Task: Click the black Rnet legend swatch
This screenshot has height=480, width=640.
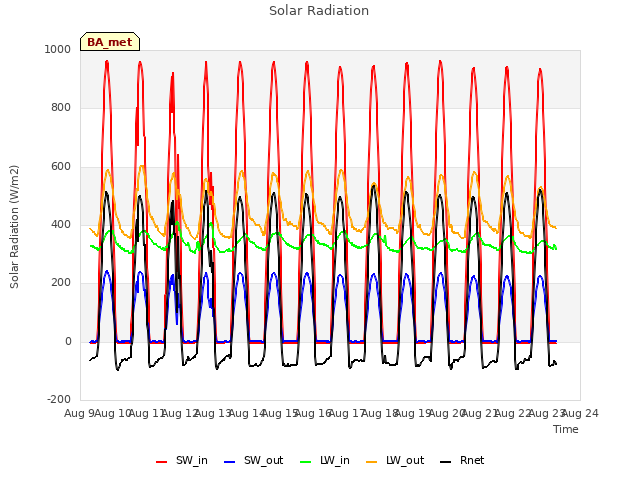Action: [x=446, y=462]
